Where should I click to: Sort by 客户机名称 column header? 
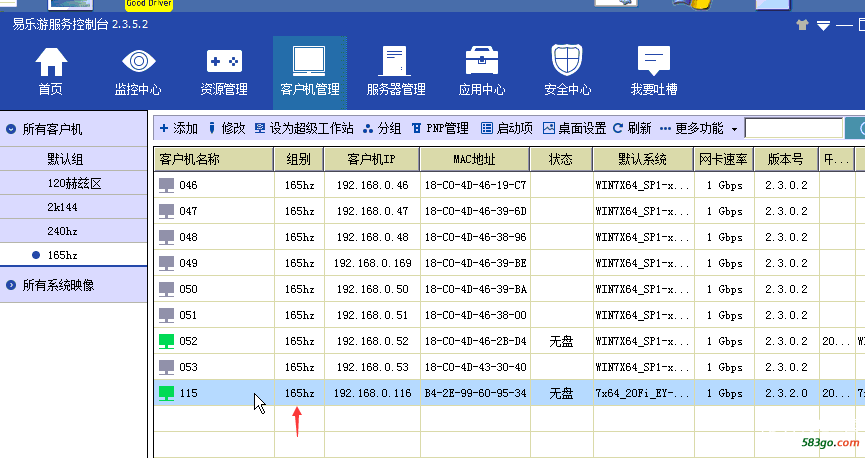[x=214, y=159]
